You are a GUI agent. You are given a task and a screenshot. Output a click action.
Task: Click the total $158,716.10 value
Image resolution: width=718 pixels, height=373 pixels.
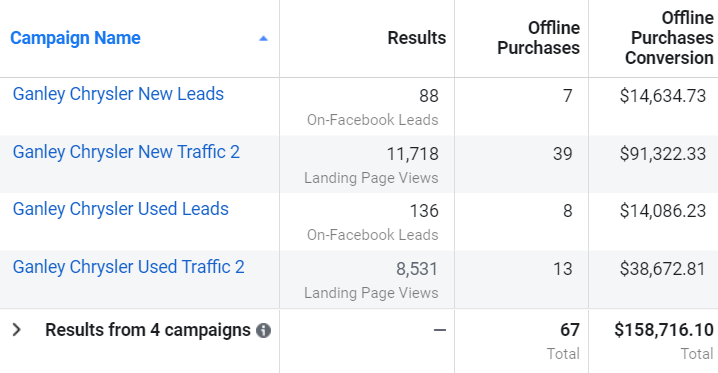coord(664,330)
